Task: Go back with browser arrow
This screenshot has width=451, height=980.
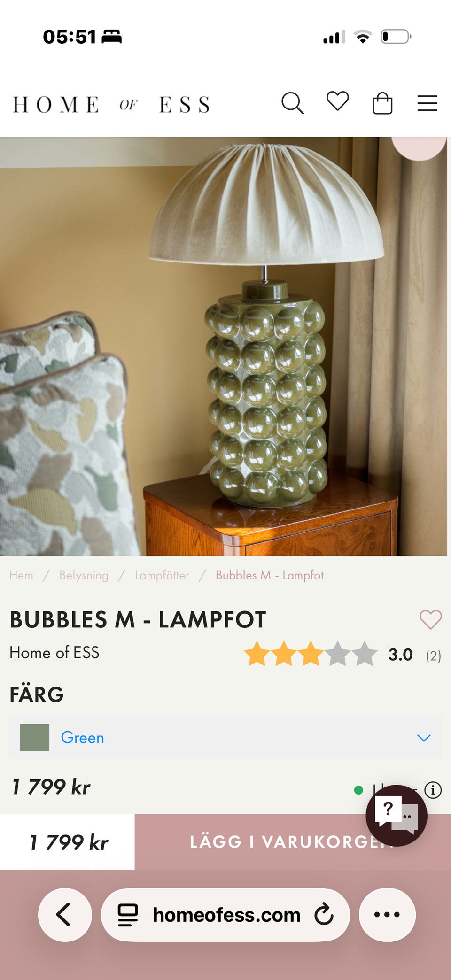Action: (64, 915)
